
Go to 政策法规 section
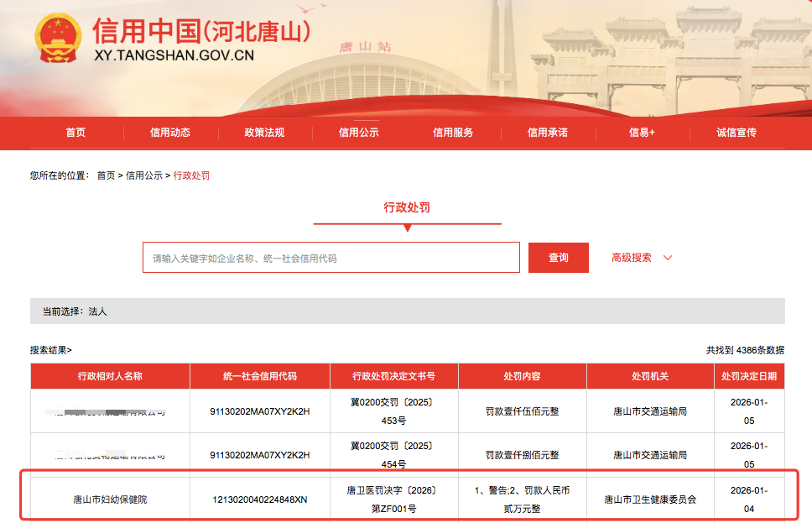pyautogui.click(x=264, y=133)
